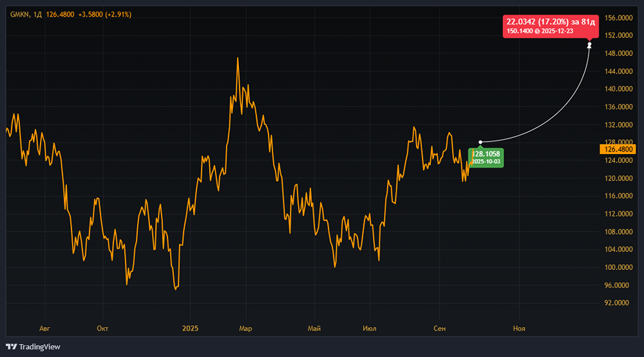644x357 pixels.
Task: Click the TradingView logo
Action: (33, 347)
